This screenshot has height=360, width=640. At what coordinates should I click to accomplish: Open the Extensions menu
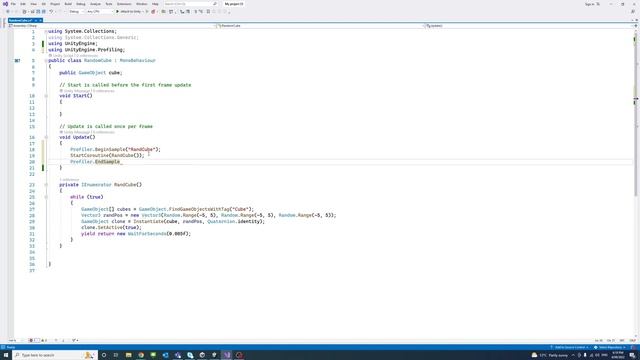pos(124,4)
